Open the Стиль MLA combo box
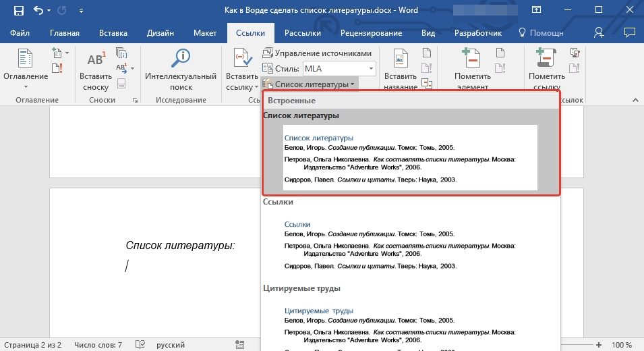This screenshot has height=351, width=644. tap(338, 69)
